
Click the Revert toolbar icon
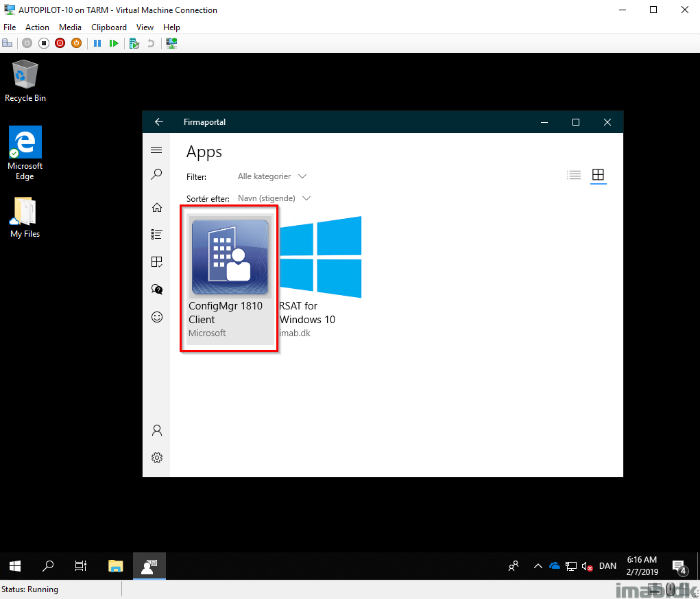(x=151, y=43)
